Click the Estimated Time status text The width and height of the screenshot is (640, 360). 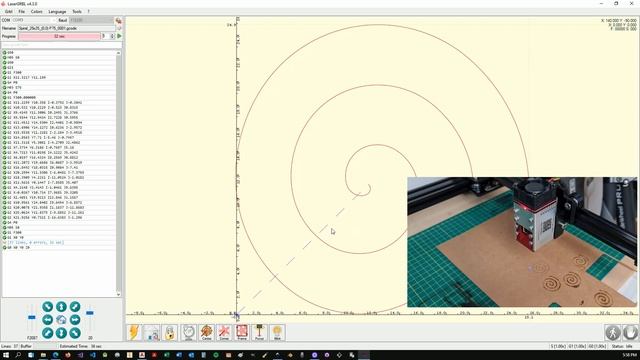point(81,346)
